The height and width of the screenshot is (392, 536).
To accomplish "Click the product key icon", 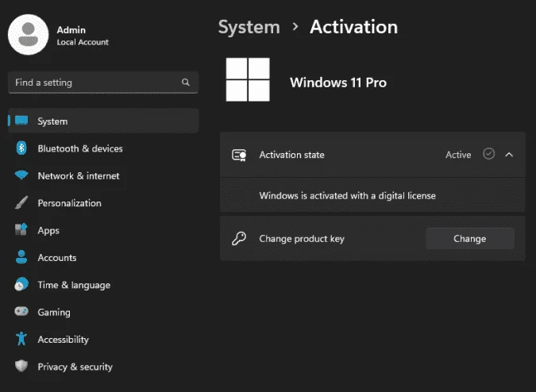I will coord(239,238).
